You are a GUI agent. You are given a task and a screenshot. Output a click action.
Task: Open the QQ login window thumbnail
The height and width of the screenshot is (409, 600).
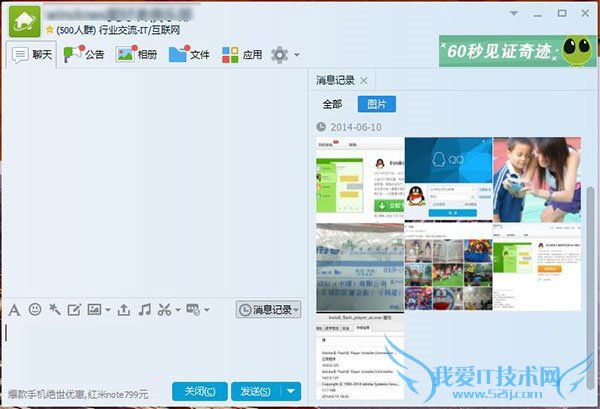(x=448, y=179)
